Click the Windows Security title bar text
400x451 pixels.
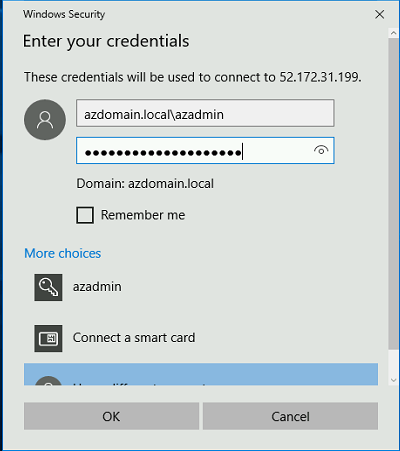(x=64, y=14)
